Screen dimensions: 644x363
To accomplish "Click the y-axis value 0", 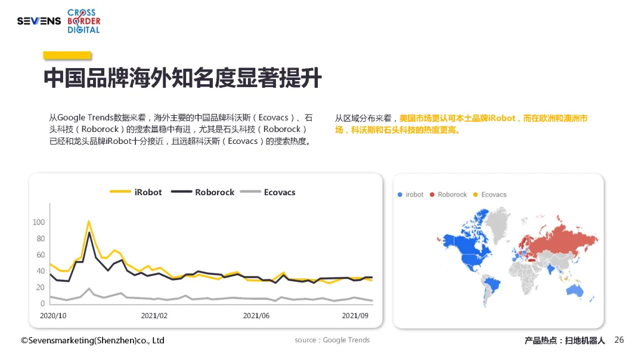I will 43,303.
